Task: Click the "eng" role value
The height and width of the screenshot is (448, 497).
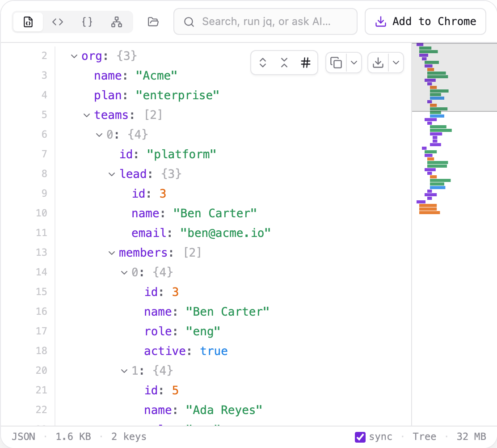Action: pyautogui.click(x=203, y=331)
